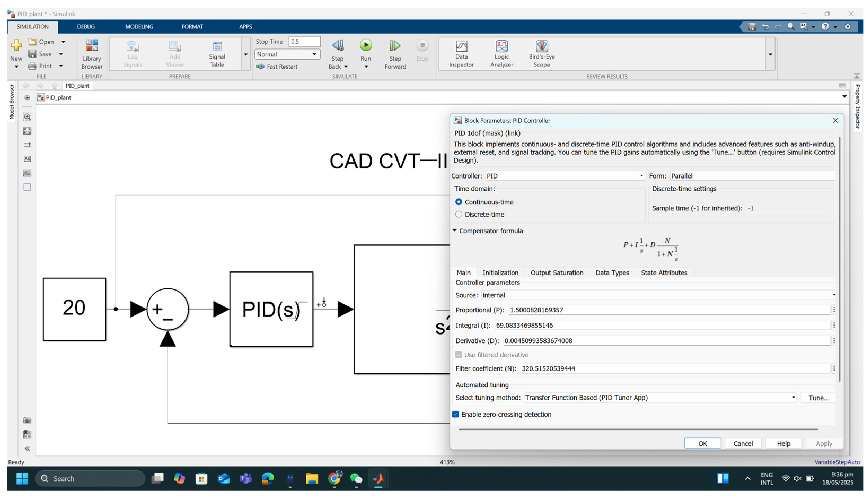Launch the Logic Analyzer

[x=501, y=54]
